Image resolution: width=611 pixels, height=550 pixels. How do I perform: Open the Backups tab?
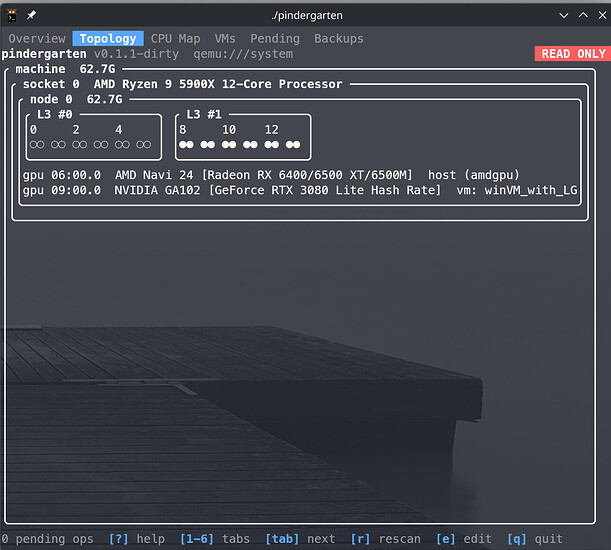339,39
